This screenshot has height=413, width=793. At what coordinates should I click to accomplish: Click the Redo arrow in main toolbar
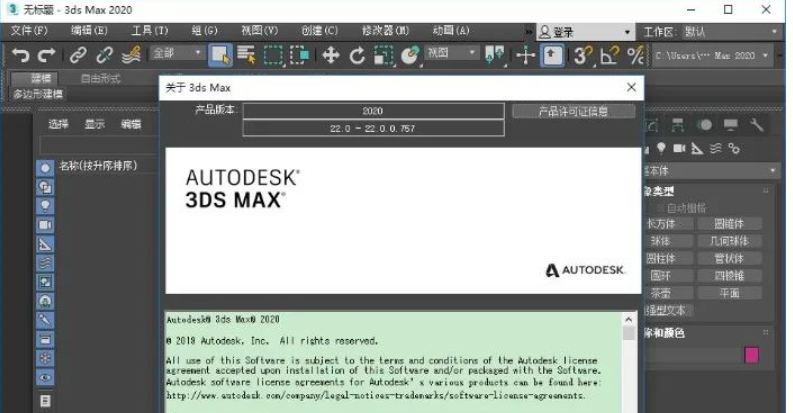47,55
